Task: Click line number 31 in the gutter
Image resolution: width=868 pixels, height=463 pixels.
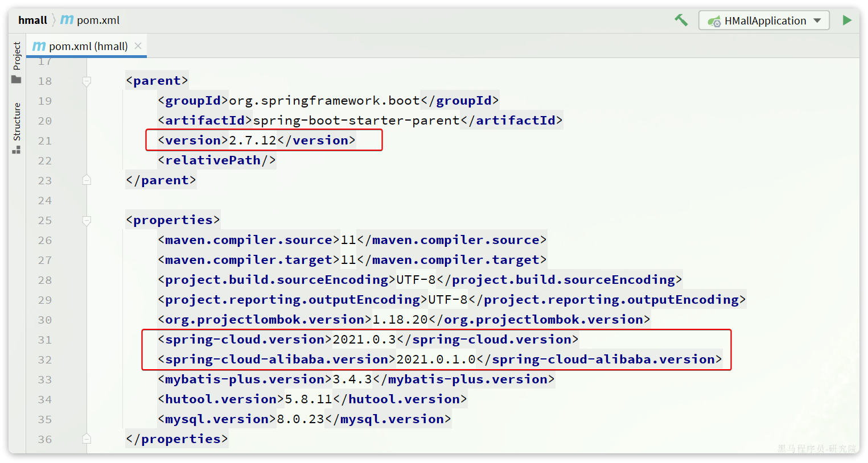Action: (45, 340)
